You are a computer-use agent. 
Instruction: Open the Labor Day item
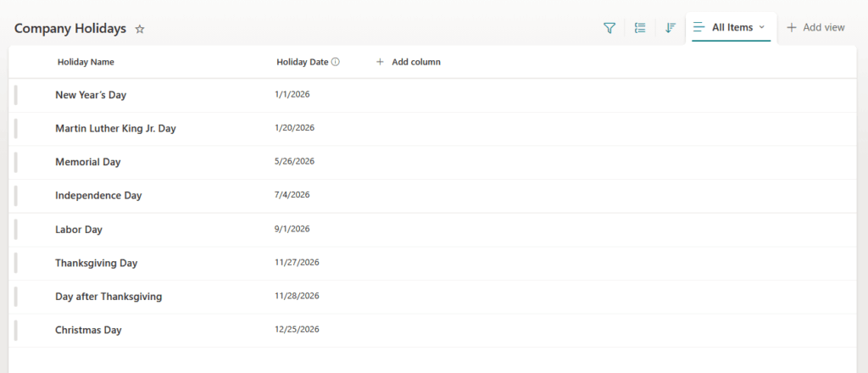tap(79, 229)
